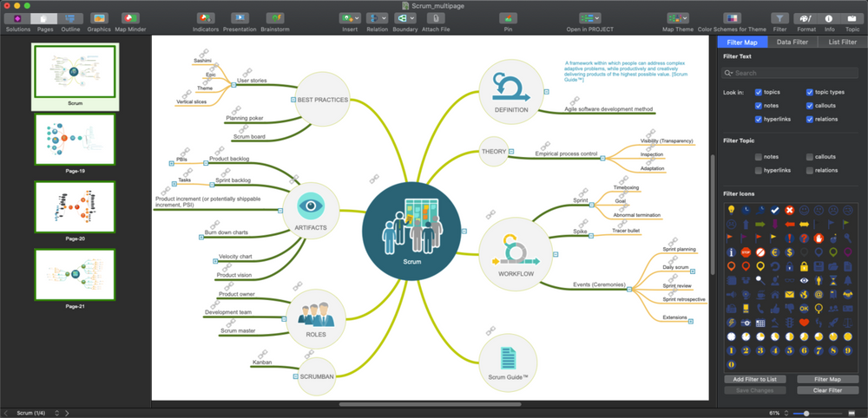Click the horizontal canvas scrollbar
This screenshot has width=868, height=418.
430,404
